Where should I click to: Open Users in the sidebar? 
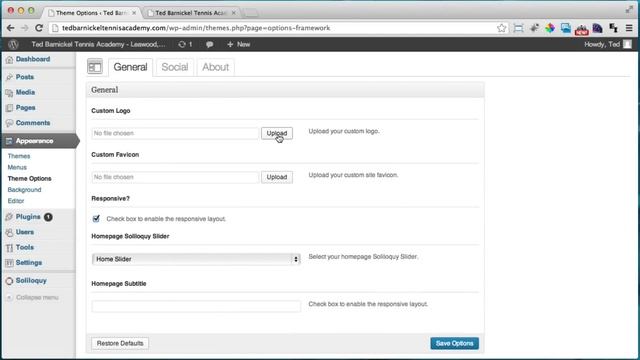coord(24,232)
